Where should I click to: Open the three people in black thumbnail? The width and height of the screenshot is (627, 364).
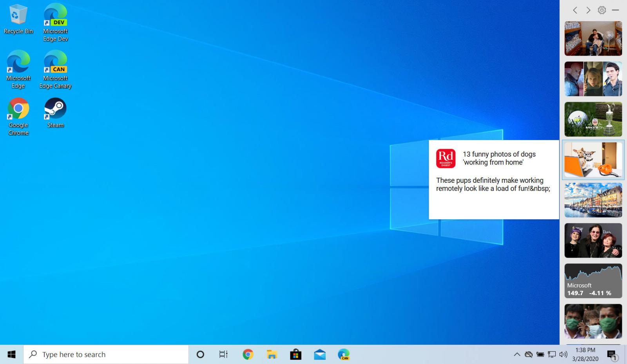(x=593, y=240)
